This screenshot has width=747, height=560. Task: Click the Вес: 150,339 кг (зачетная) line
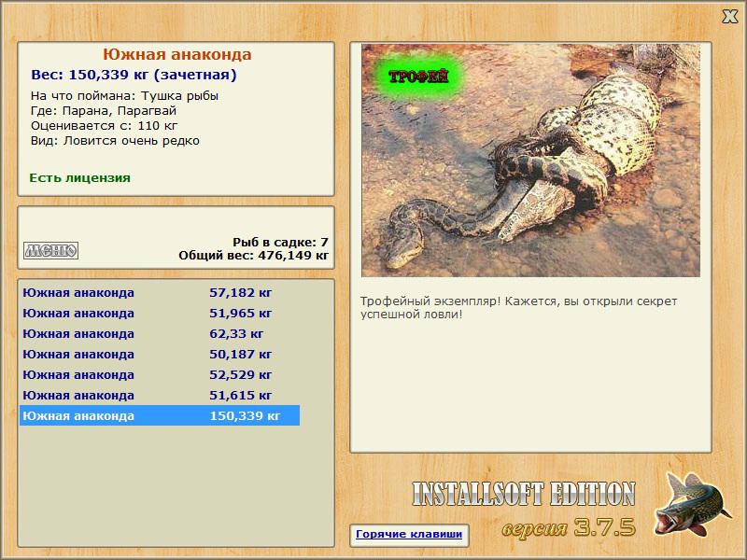pos(134,75)
